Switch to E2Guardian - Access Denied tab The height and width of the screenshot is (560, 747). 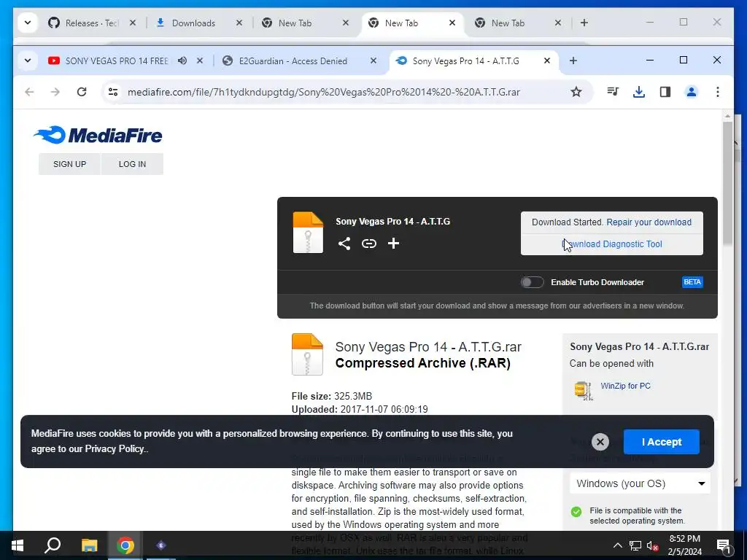pyautogui.click(x=293, y=61)
